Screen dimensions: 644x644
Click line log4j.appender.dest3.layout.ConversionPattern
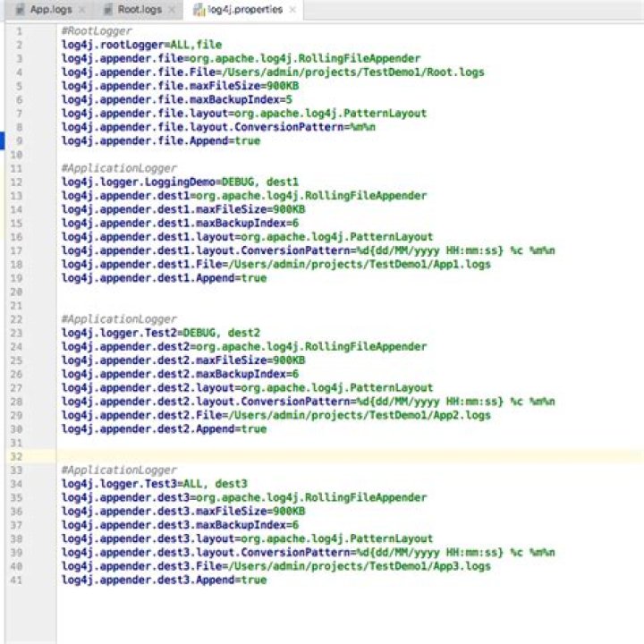(308, 553)
